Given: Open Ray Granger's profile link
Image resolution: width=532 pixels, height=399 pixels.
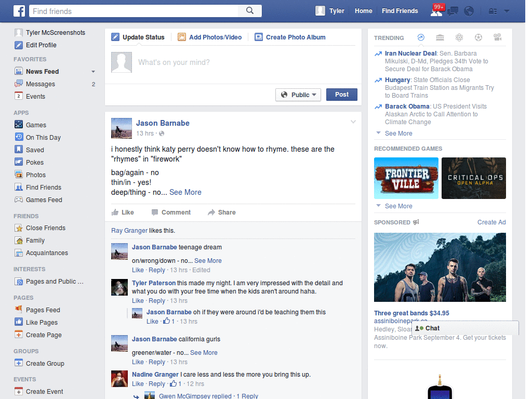Looking at the screenshot, I should (x=129, y=230).
